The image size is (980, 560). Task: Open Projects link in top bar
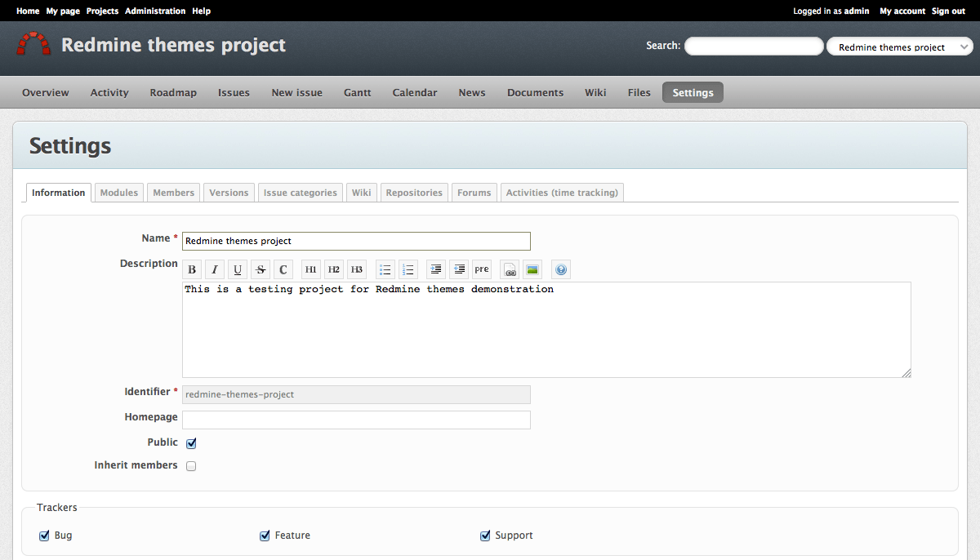102,11
